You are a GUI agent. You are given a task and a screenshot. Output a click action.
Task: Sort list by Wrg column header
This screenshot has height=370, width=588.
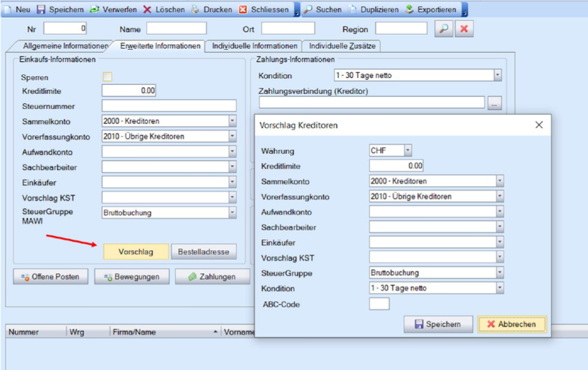(x=88, y=332)
